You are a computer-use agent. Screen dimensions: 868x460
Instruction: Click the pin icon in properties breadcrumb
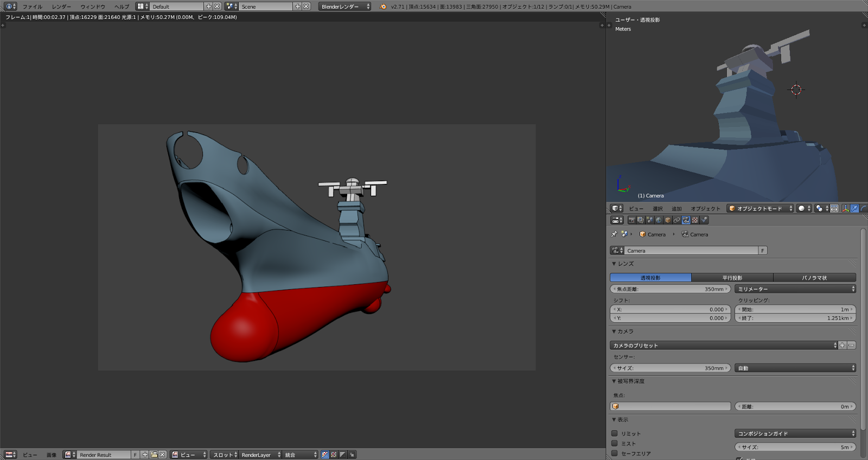coord(614,234)
